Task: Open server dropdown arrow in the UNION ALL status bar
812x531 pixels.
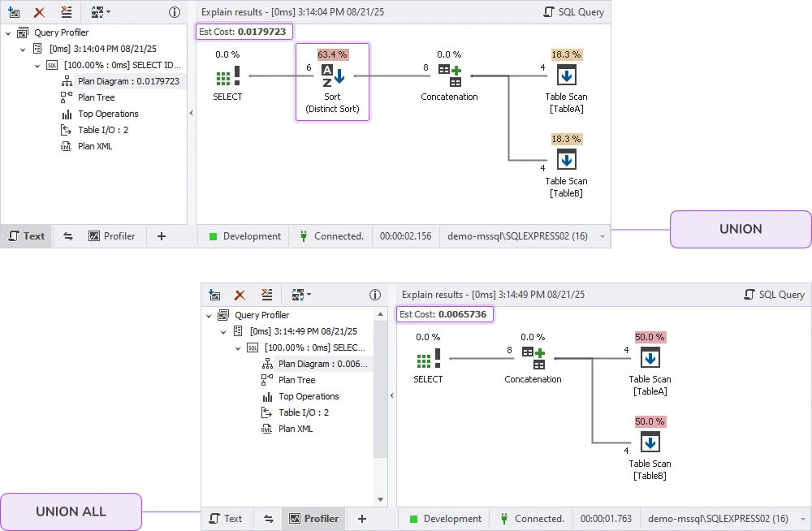Action: pos(803,519)
